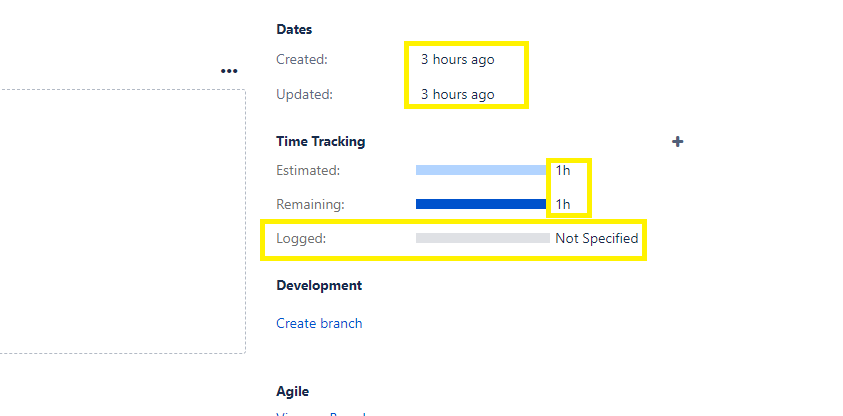Click the 'Estimated:' field label

(308, 171)
